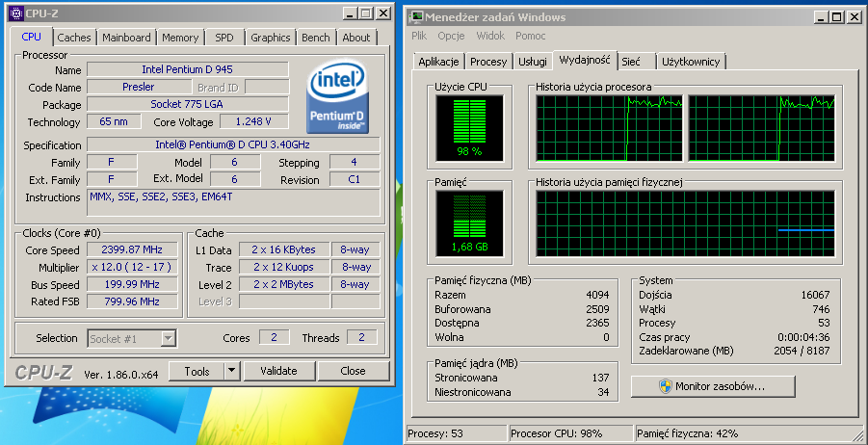Click the L1 Data value 2 x 16 KBytes
Screen dimensions: 868x445
tap(284, 249)
